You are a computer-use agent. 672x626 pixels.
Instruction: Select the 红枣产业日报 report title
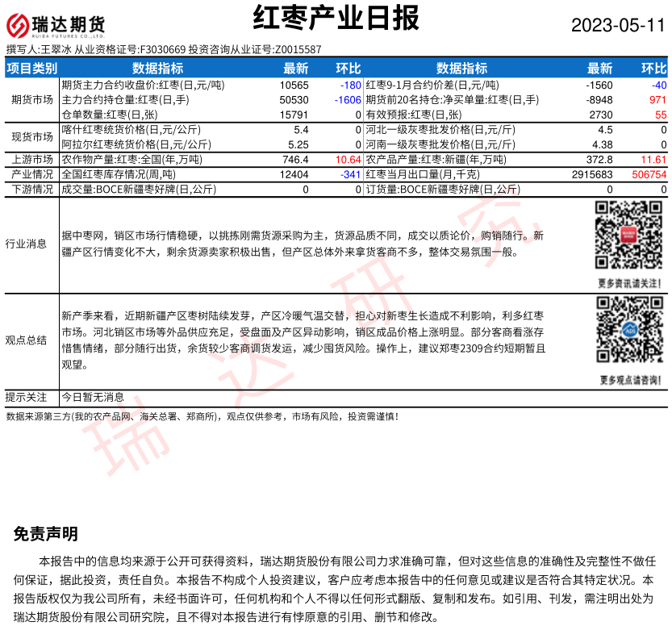336,18
